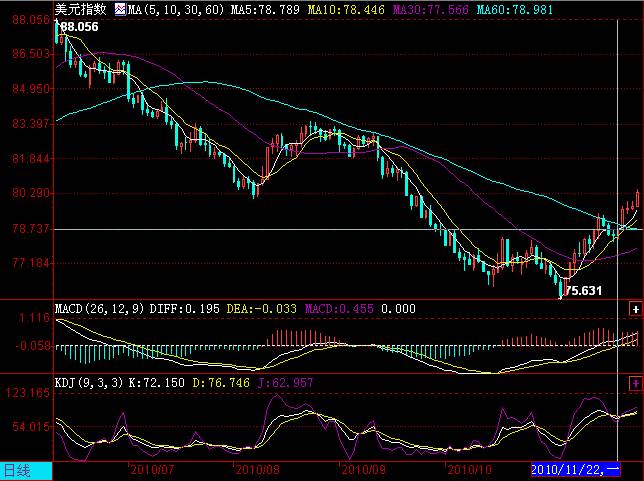Screen dimensions: 644x481
Task: Click the 77.184 price axis label
Action: 31,262
